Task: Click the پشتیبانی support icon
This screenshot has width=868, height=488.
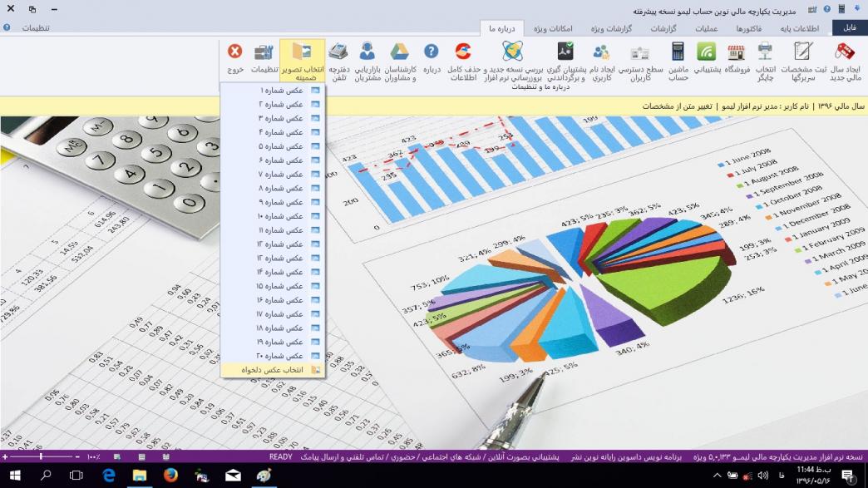Action: (x=707, y=57)
